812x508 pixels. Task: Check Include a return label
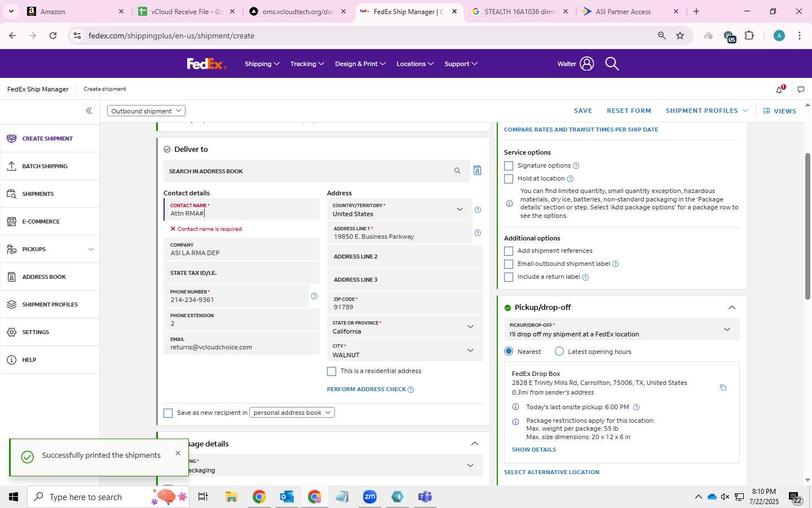coord(509,277)
